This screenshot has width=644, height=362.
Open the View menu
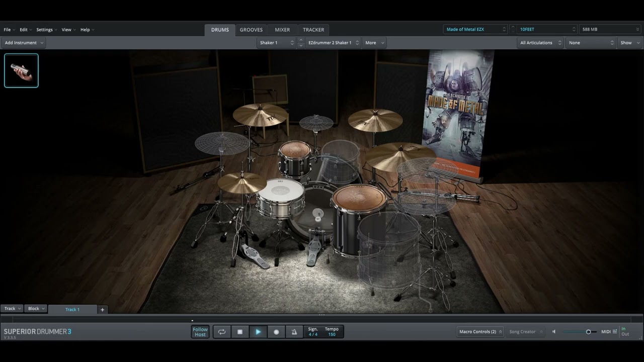point(68,30)
